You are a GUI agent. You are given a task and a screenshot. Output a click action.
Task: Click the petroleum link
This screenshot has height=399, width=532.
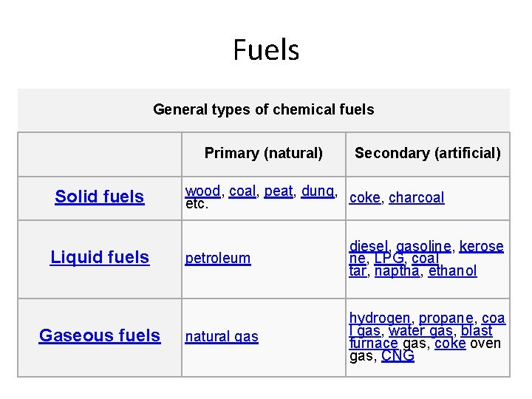click(217, 259)
